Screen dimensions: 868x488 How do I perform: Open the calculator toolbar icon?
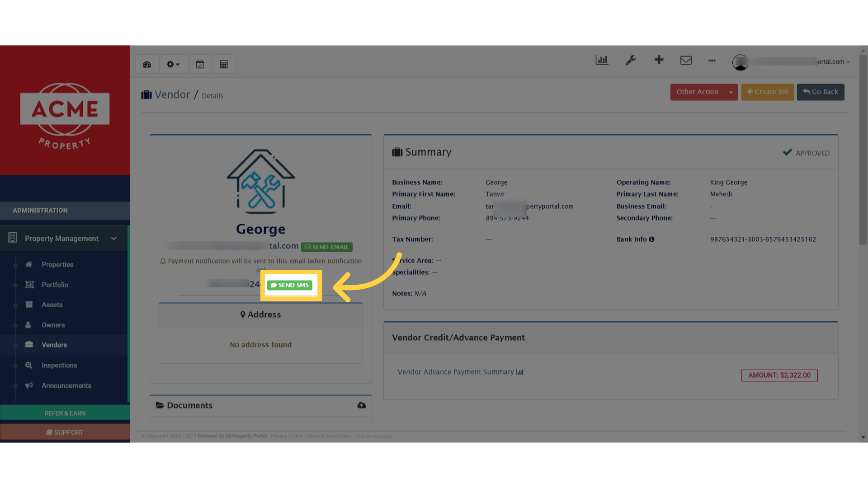pos(224,64)
